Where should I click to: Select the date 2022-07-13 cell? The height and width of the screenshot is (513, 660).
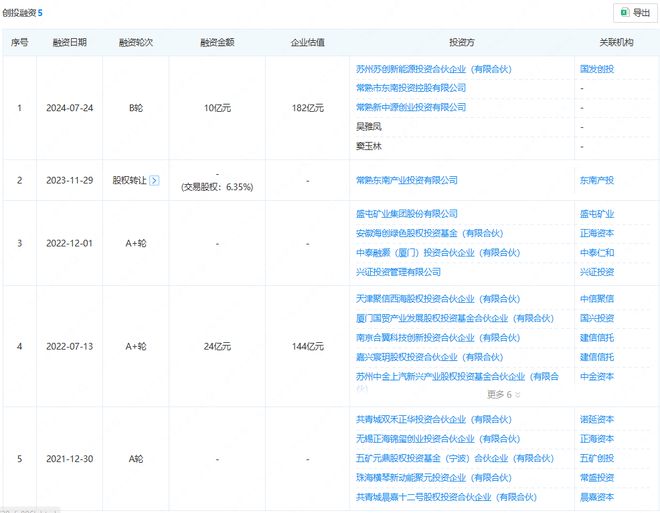coord(69,346)
